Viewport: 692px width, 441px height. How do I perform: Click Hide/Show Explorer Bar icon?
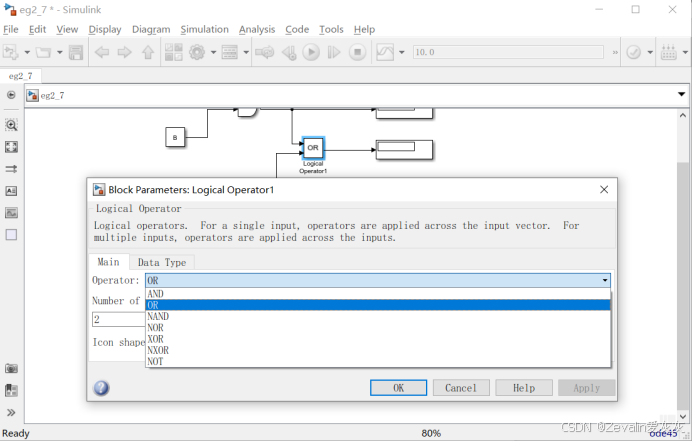pyautogui.click(x=11, y=95)
